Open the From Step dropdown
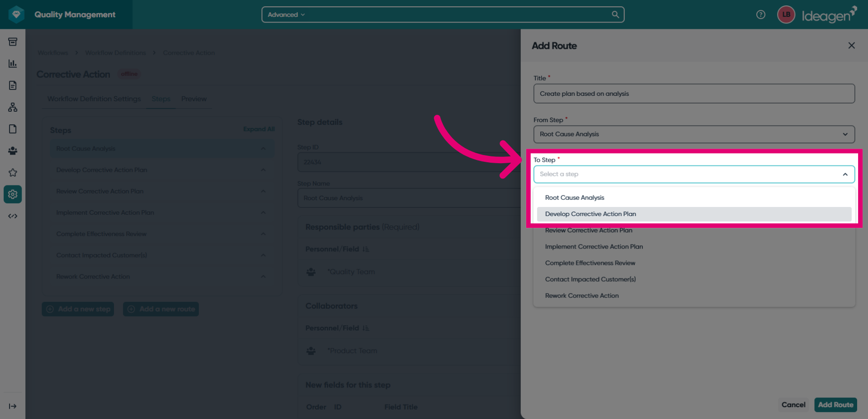868x419 pixels. coord(694,134)
